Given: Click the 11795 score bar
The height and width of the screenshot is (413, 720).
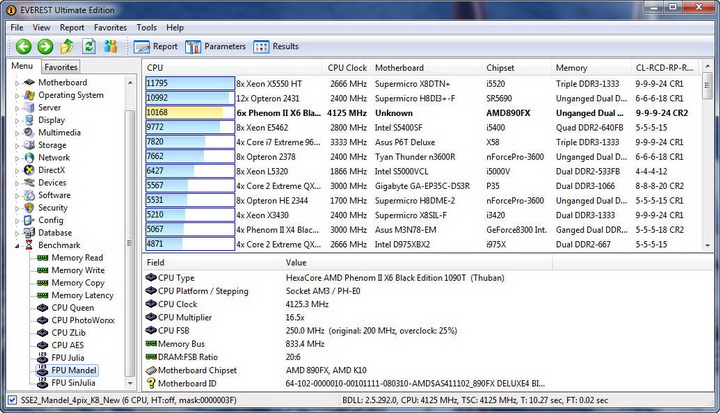Looking at the screenshot, I should [190, 83].
